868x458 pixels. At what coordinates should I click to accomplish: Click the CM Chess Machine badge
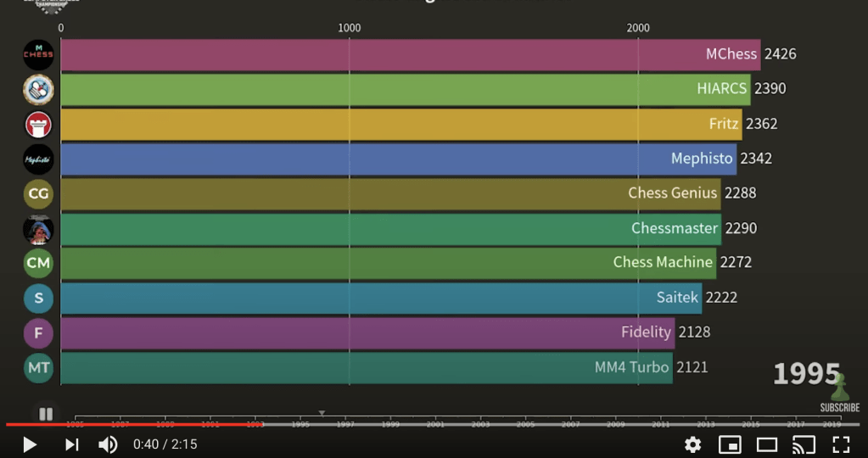click(x=38, y=263)
